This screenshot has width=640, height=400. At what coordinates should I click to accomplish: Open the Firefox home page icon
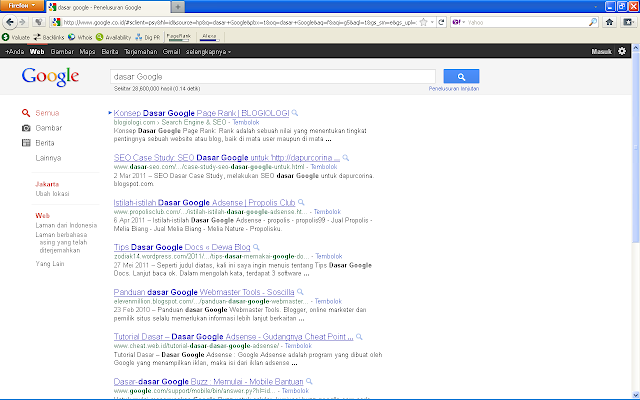coord(609,22)
